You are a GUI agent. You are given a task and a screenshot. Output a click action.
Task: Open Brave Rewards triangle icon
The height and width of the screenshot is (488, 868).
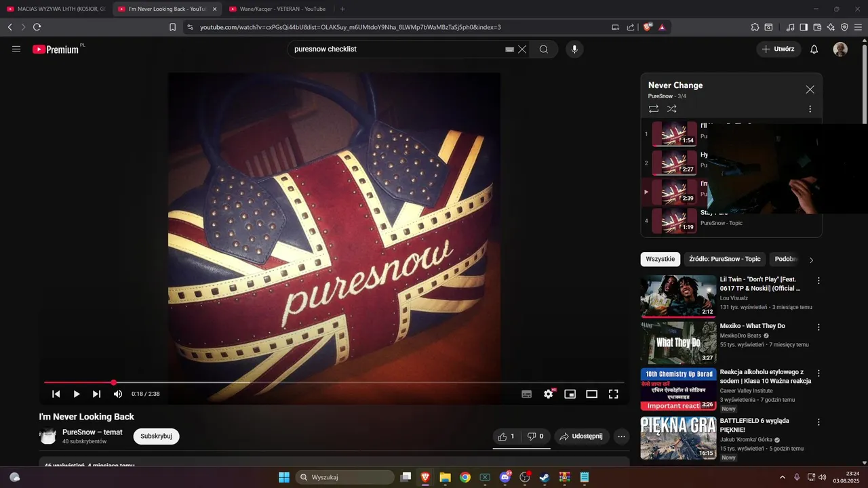(662, 27)
